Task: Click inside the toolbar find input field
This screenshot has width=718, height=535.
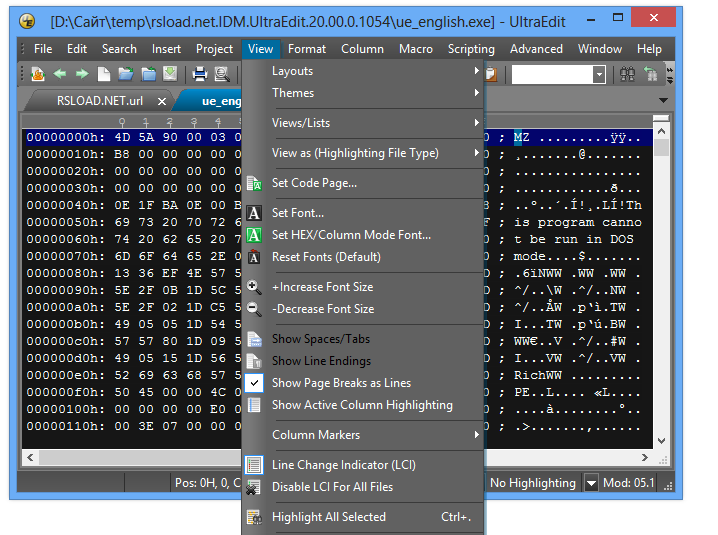Action: (x=552, y=74)
